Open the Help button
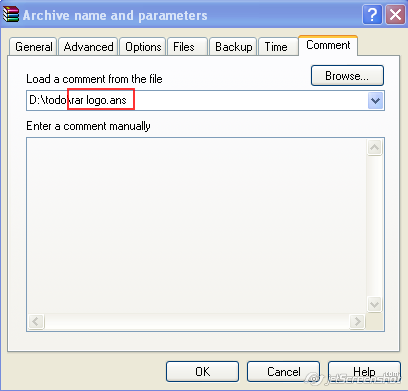The height and width of the screenshot is (391, 408). (x=364, y=372)
